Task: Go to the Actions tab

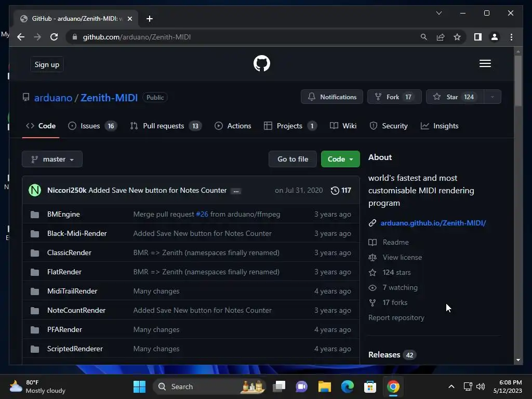Action: [233, 126]
